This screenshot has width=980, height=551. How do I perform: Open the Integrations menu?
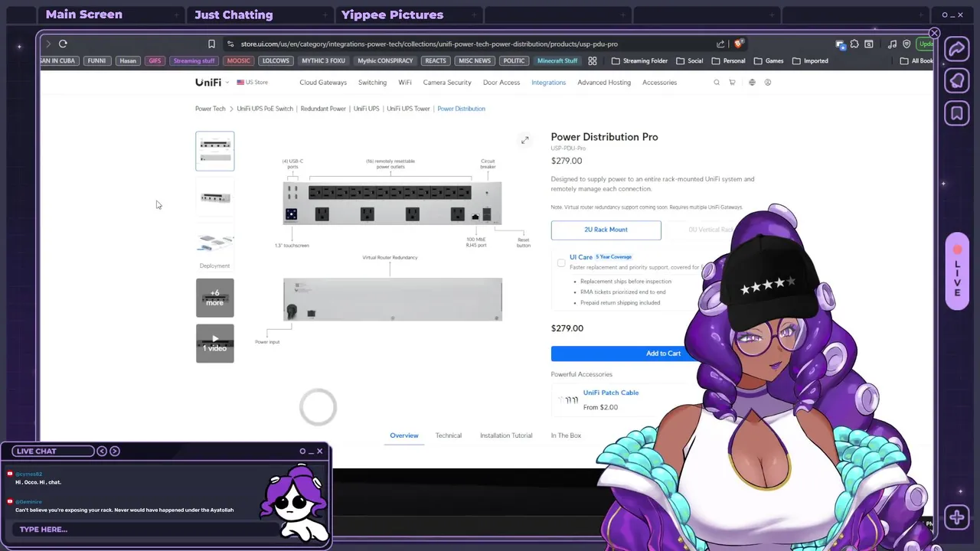(x=548, y=82)
